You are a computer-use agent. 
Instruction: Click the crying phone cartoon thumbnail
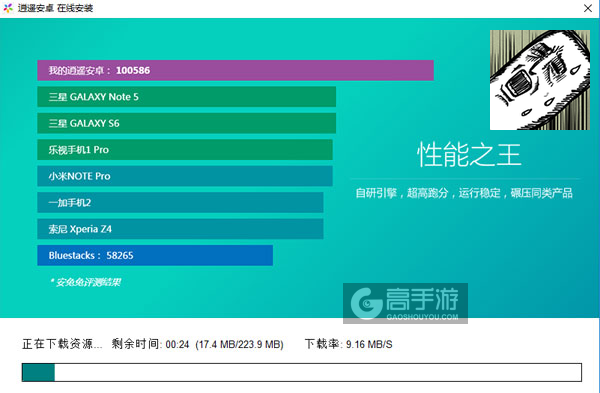(540, 80)
